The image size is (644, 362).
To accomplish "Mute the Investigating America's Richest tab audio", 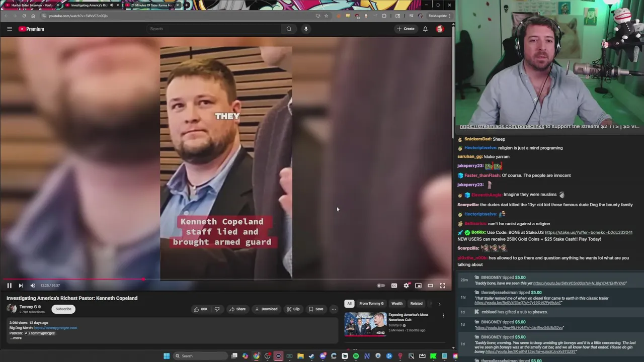I will pos(112,5).
